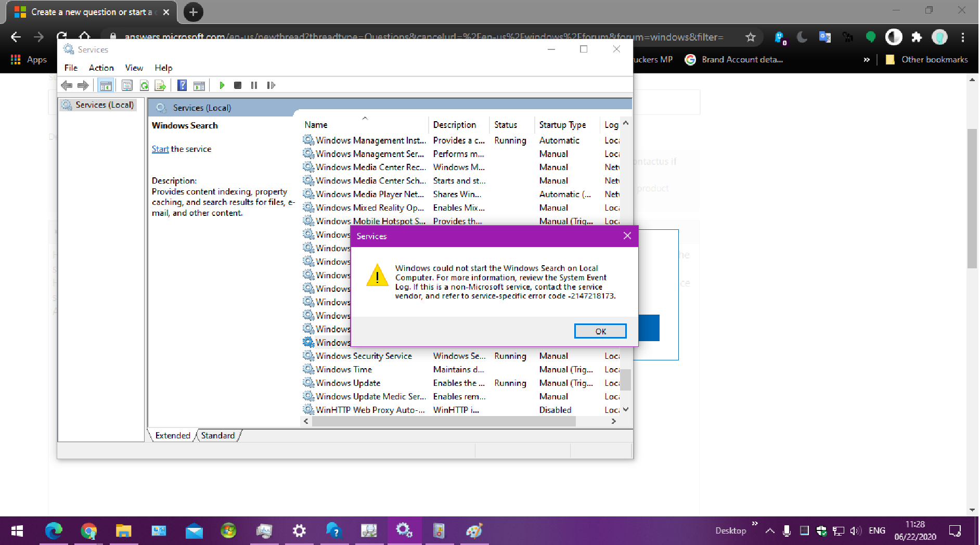Open Other bookmarks folder
The width and height of the screenshot is (980, 545).
click(927, 60)
